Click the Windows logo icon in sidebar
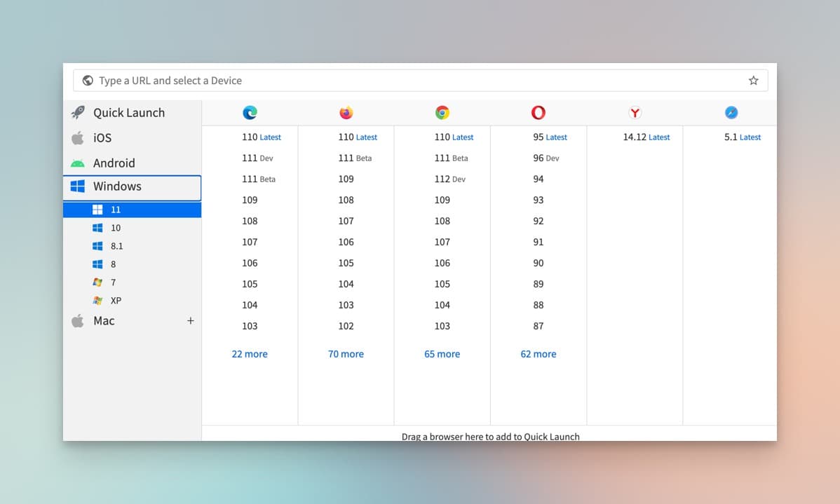Image resolution: width=840 pixels, height=504 pixels. [x=78, y=186]
